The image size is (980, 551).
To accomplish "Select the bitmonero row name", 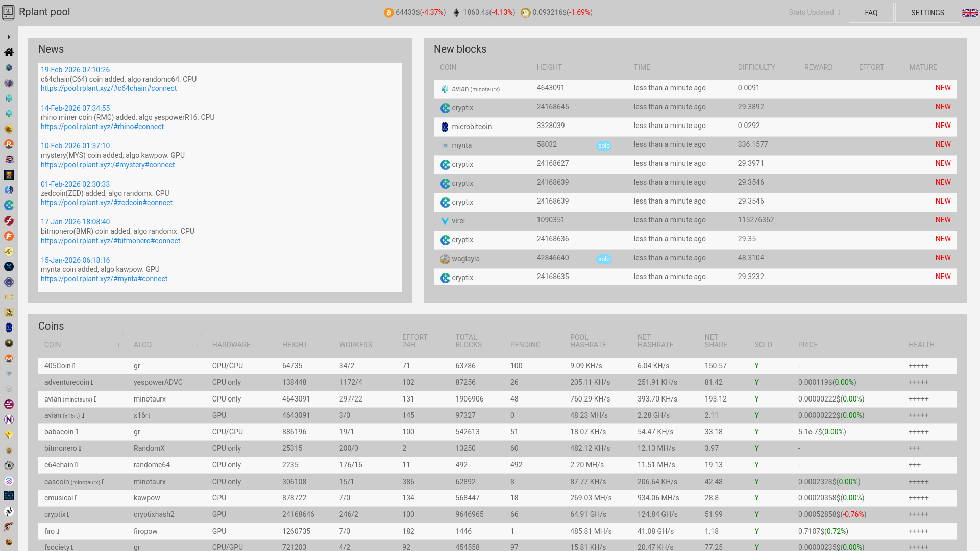I will [x=61, y=448].
